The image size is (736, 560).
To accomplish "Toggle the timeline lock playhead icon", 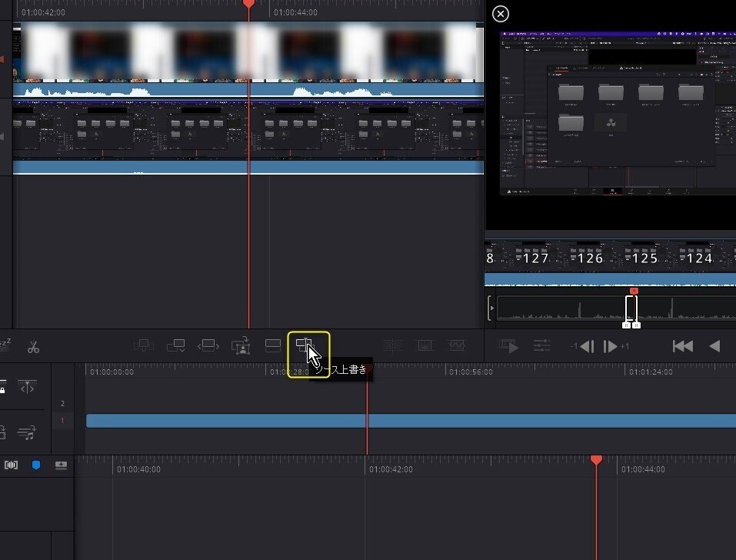I will tap(3, 387).
